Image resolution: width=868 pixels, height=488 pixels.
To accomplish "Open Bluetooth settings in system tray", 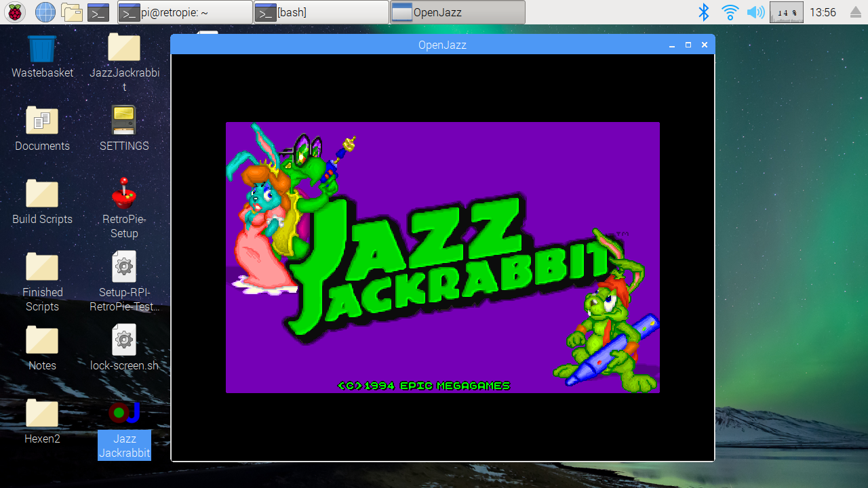I will coord(704,12).
